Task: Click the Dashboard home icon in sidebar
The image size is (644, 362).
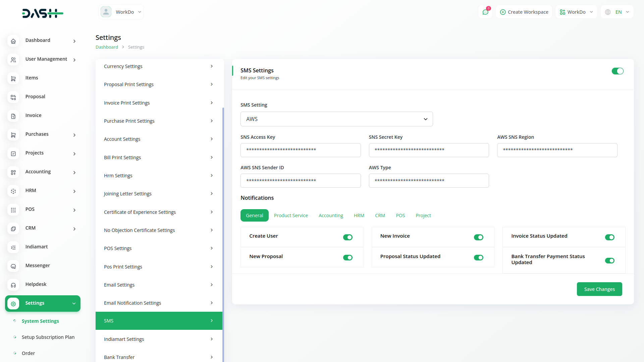Action: [13, 41]
